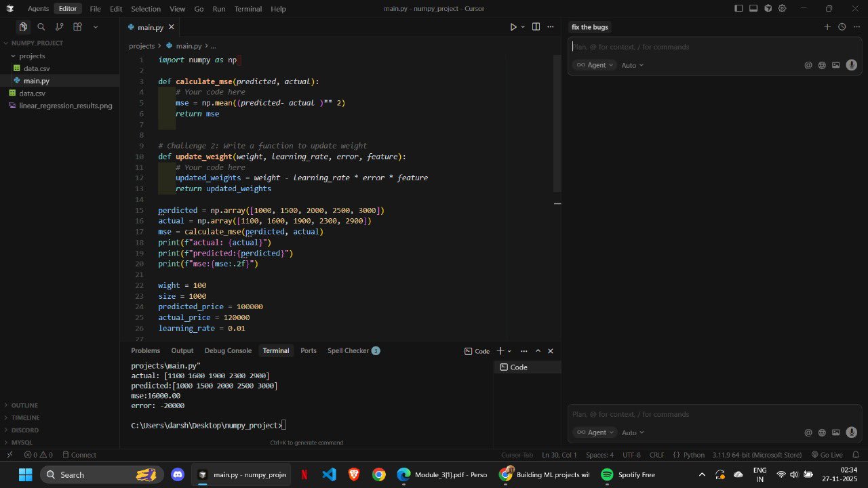Open the Source Control view

click(x=59, y=27)
